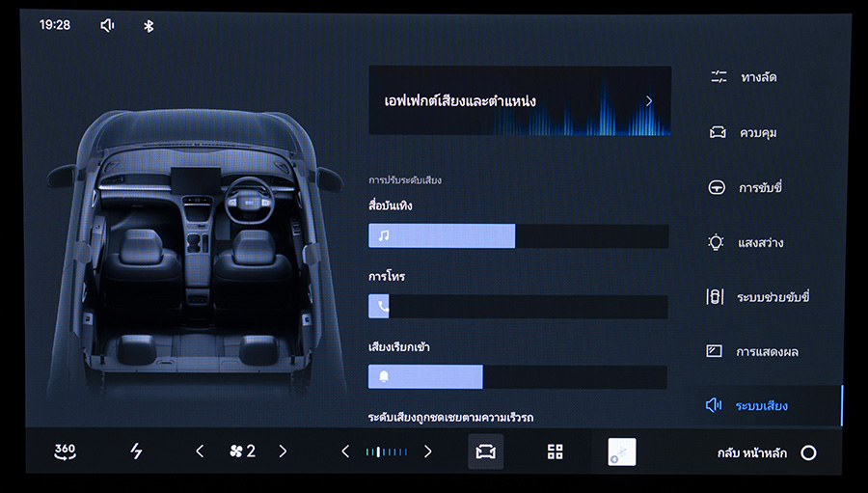The height and width of the screenshot is (493, 868).
Task: Click กลับ หน้าหลัก return home button
Action: [x=767, y=452]
